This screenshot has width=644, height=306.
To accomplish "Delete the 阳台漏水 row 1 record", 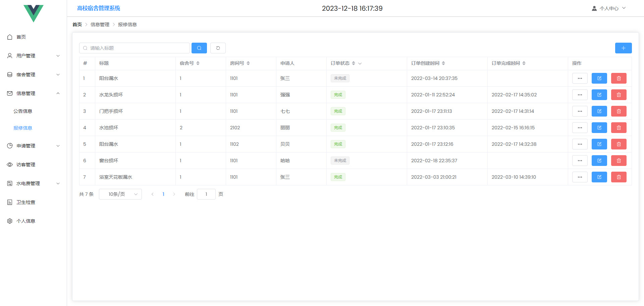I will (x=619, y=78).
